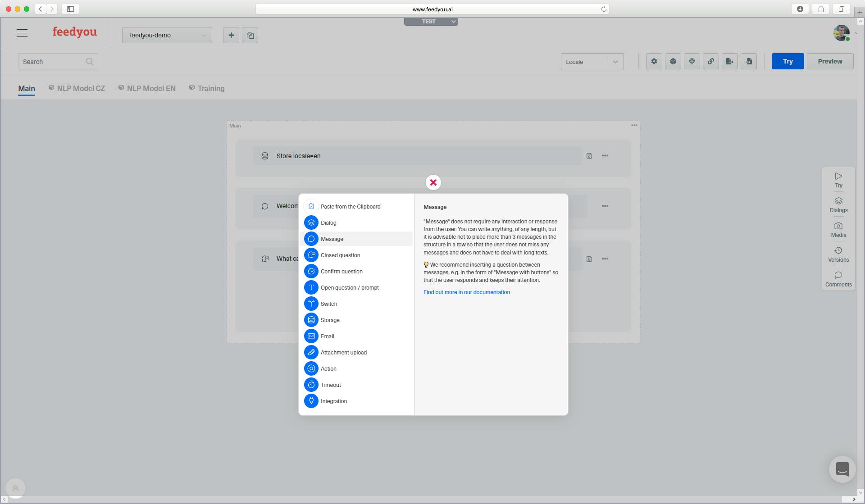The height and width of the screenshot is (504, 865).
Task: Add an Attachment upload node
Action: pos(343,352)
